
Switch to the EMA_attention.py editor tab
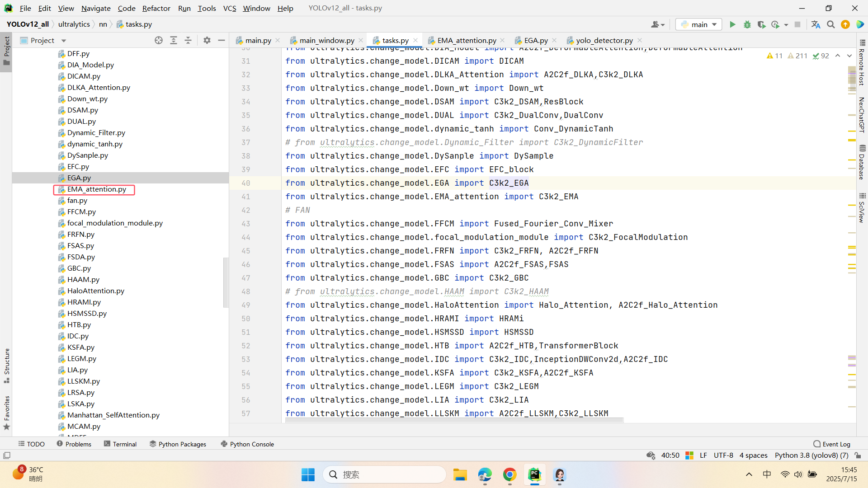point(466,40)
